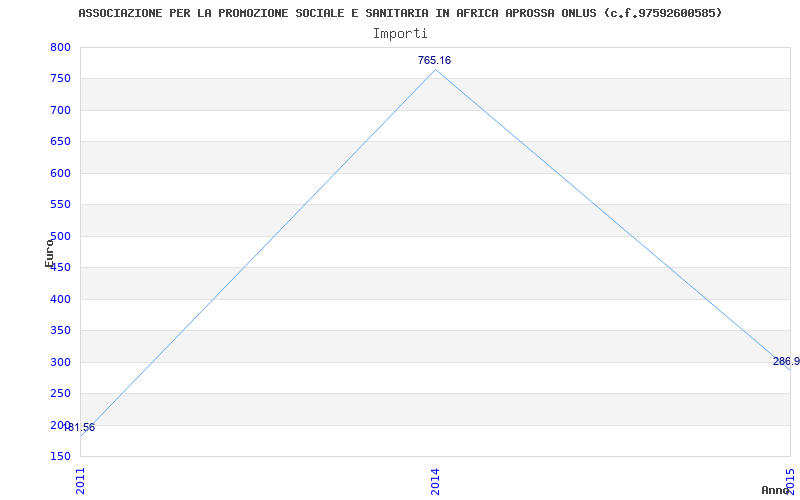Click the 750 y-axis tick label

(60, 79)
